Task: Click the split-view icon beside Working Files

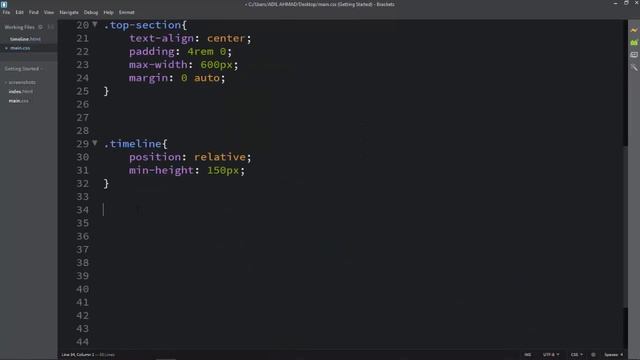Action: [x=51, y=27]
